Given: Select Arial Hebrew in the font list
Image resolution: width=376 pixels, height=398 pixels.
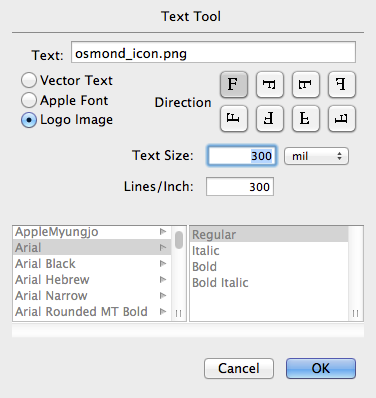Looking at the screenshot, I should [x=92, y=280].
